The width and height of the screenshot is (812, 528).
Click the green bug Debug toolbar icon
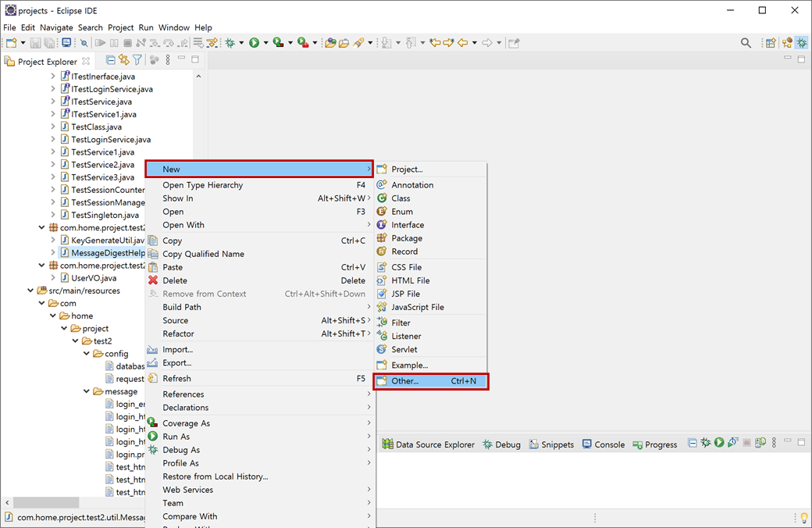pos(230,43)
